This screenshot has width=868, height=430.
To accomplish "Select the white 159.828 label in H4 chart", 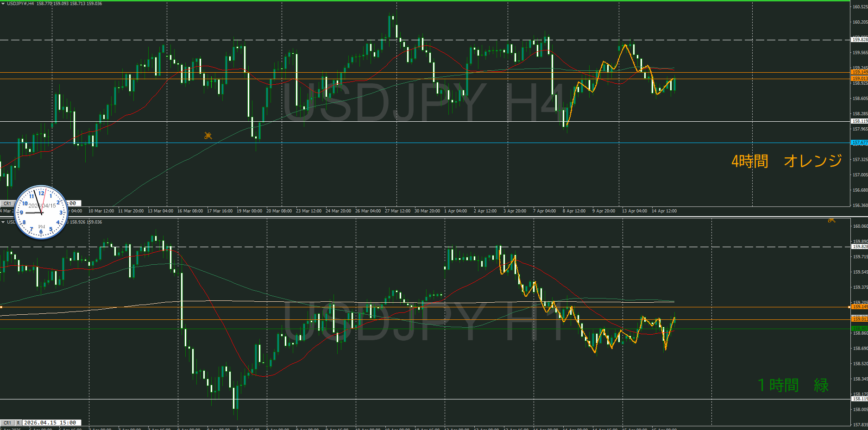I will coord(859,40).
